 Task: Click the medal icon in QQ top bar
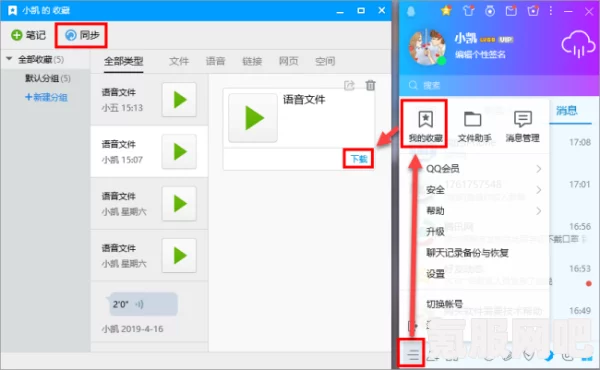[x=490, y=11]
